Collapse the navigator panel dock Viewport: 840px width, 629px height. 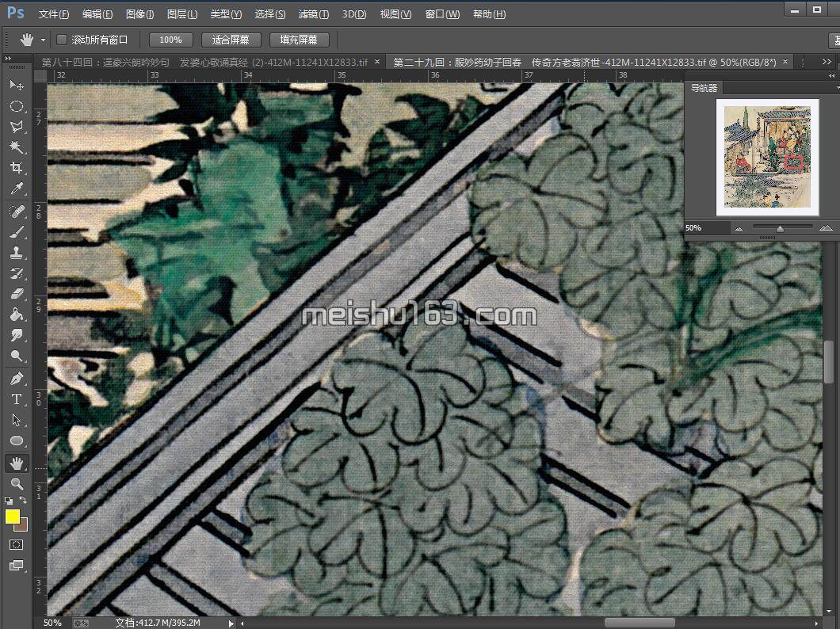point(832,76)
